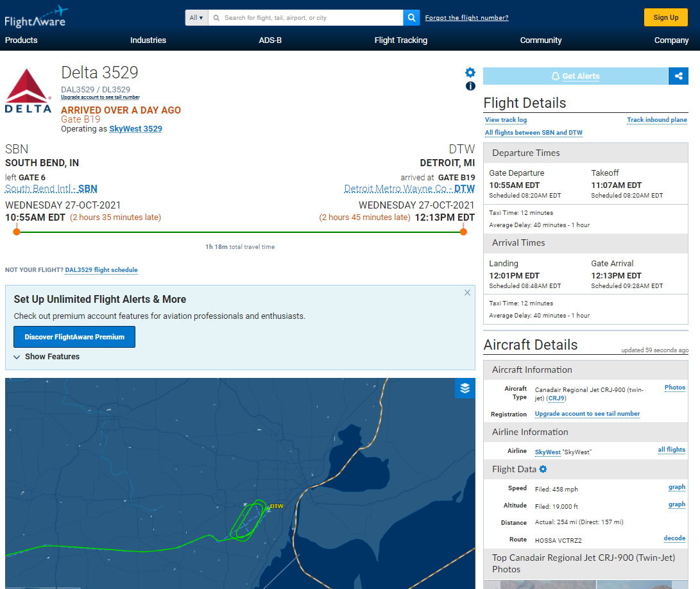Image resolution: width=700 pixels, height=589 pixels.
Task: Open the map layers icon
Action: (465, 388)
